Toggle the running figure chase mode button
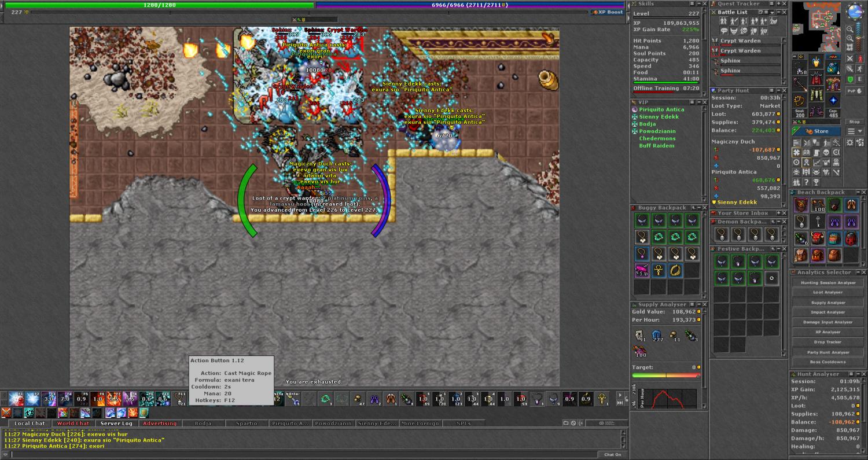Screen dimensions: 868x460 click(860, 69)
